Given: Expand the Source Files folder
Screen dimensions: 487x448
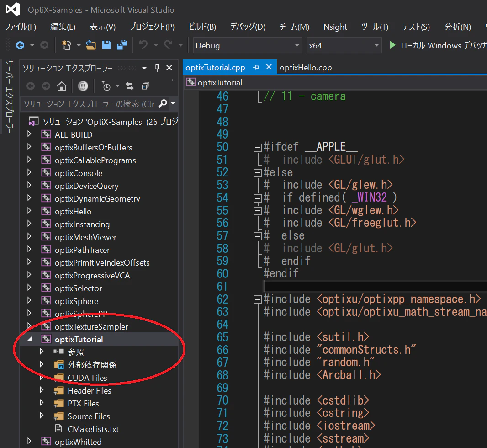Looking at the screenshot, I should tap(42, 416).
